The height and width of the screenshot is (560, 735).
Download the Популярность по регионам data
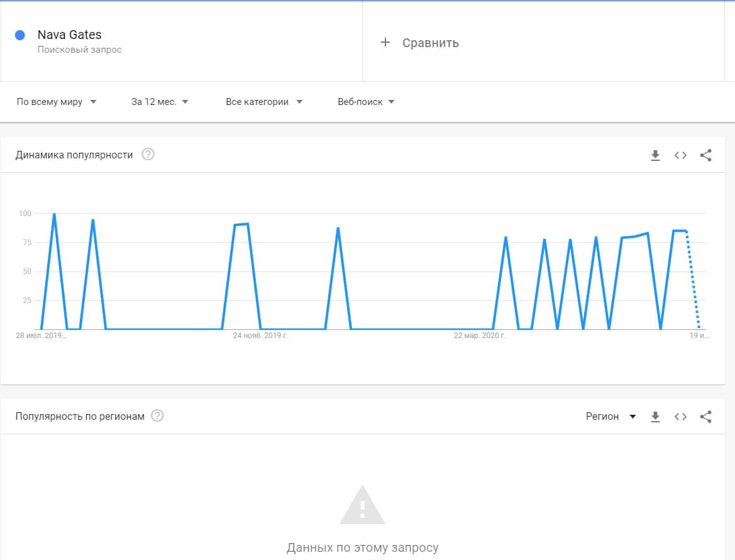coord(655,417)
